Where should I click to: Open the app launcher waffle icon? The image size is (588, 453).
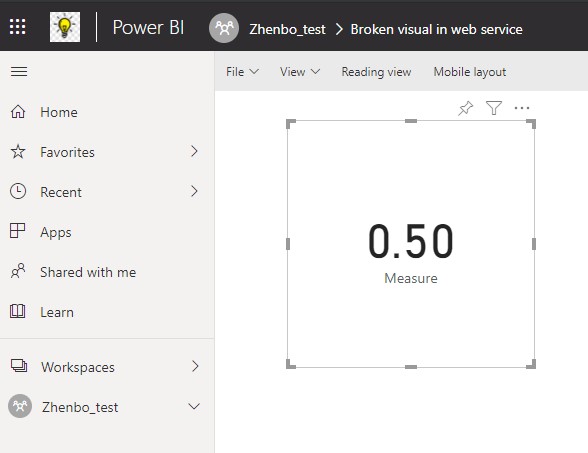click(x=18, y=27)
